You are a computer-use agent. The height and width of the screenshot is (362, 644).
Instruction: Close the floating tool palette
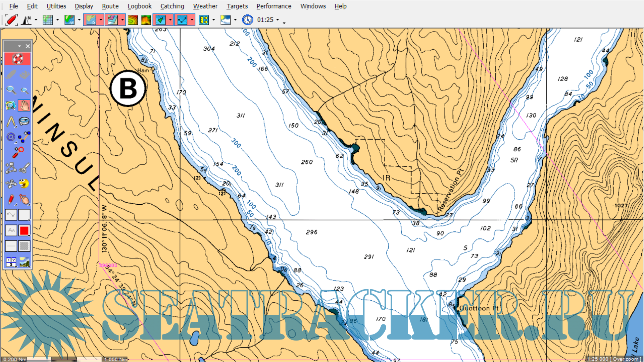[x=28, y=46]
